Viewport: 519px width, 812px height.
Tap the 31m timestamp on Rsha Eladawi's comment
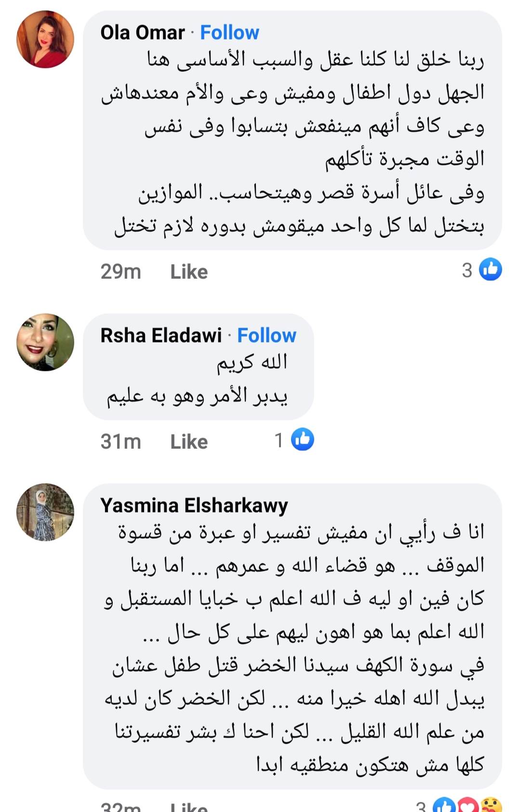tap(120, 441)
